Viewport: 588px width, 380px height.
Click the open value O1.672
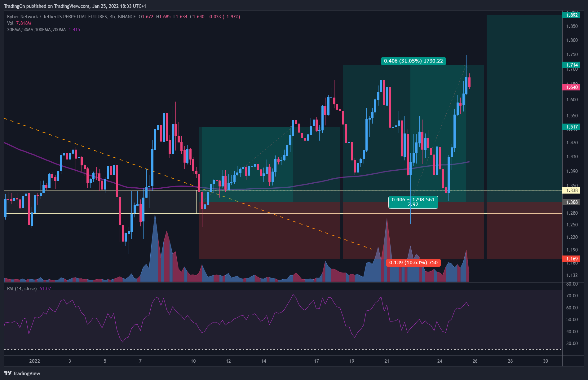click(146, 17)
